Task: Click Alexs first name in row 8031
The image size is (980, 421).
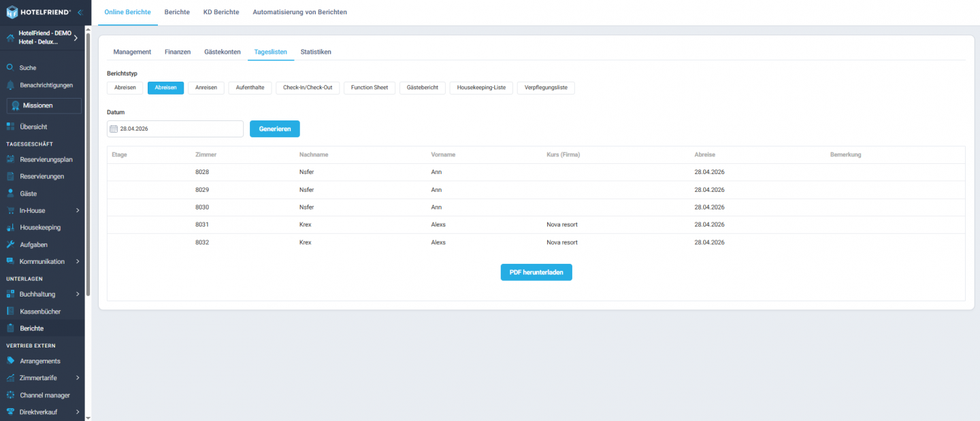Action: point(438,224)
